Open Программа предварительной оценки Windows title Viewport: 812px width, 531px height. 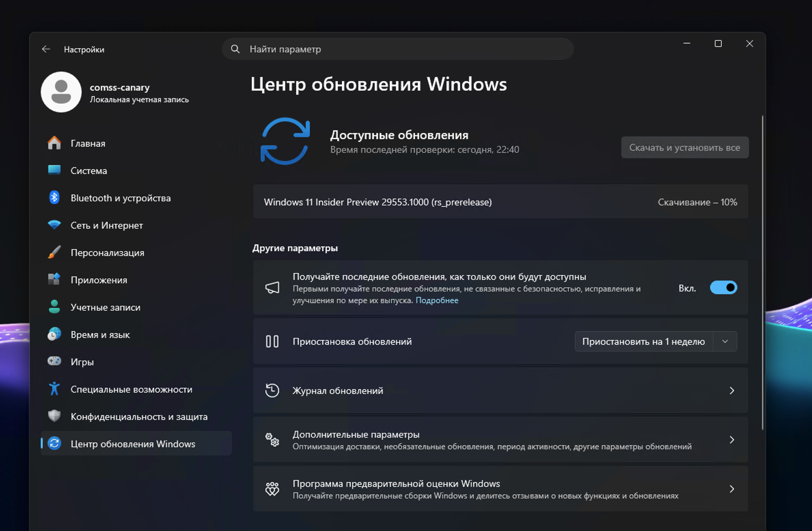396,484
